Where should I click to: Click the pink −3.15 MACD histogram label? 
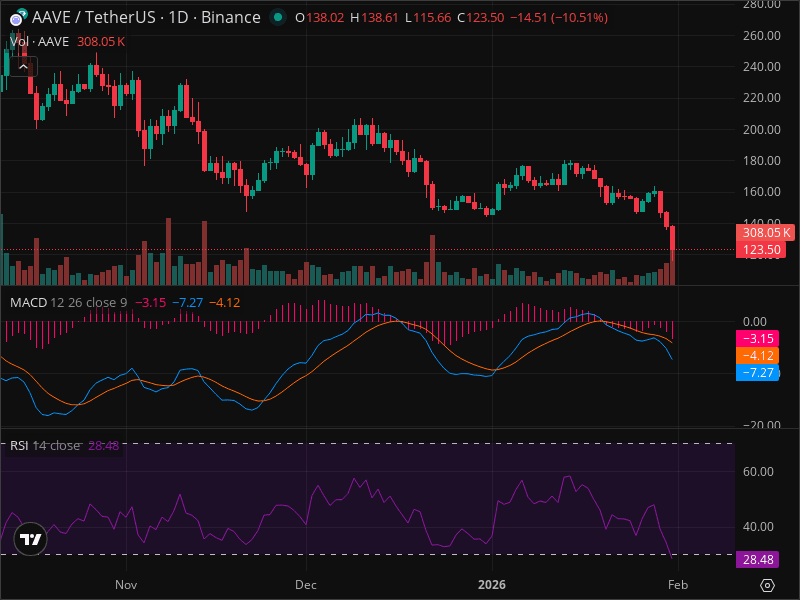tap(757, 338)
